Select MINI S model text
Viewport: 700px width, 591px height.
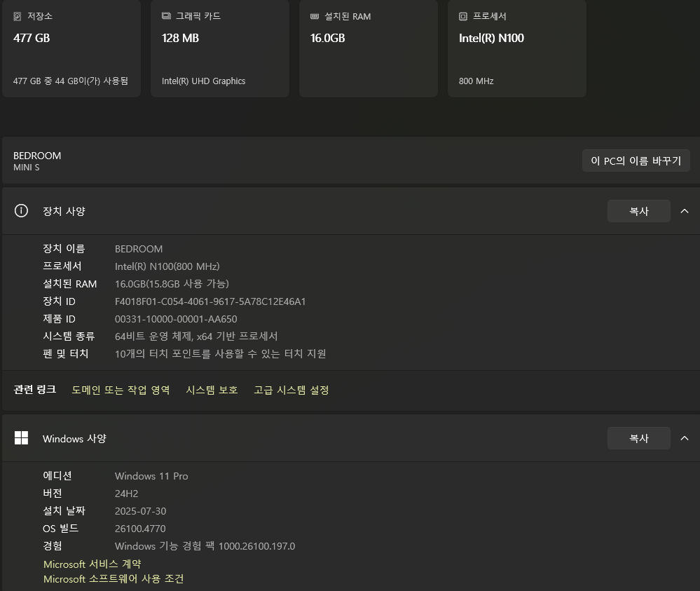27,168
